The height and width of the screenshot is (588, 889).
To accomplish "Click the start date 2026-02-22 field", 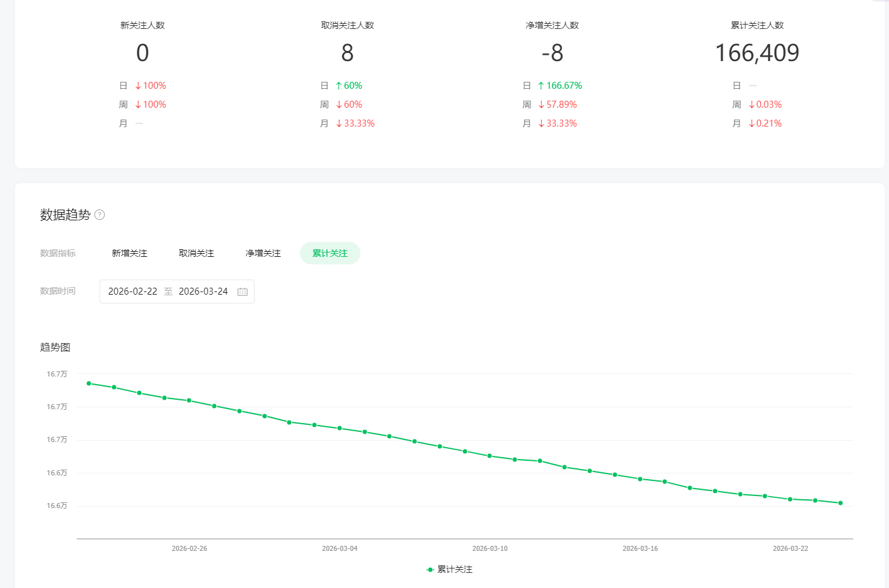I will [x=133, y=291].
